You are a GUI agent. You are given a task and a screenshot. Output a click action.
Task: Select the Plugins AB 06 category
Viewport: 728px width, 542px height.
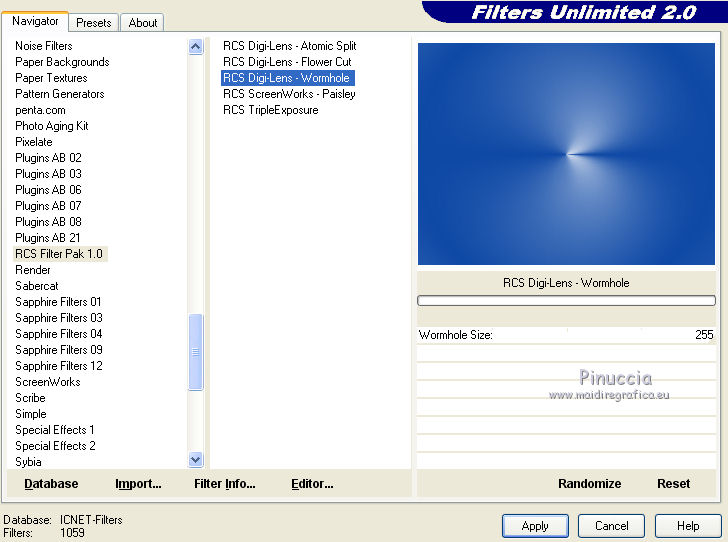click(x=48, y=190)
